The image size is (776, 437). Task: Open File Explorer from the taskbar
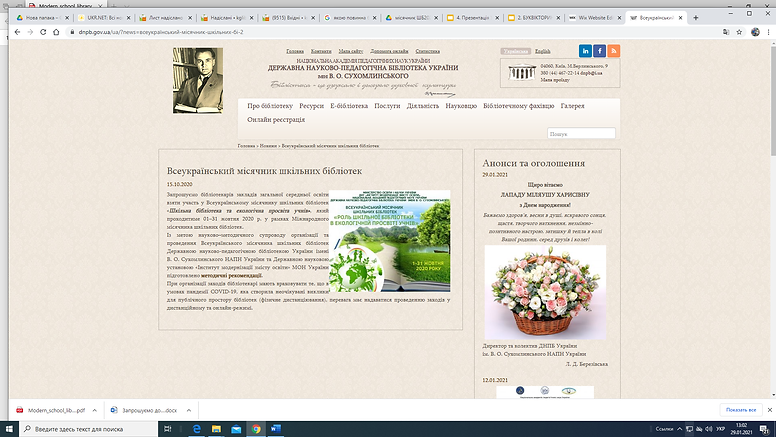(x=216, y=429)
